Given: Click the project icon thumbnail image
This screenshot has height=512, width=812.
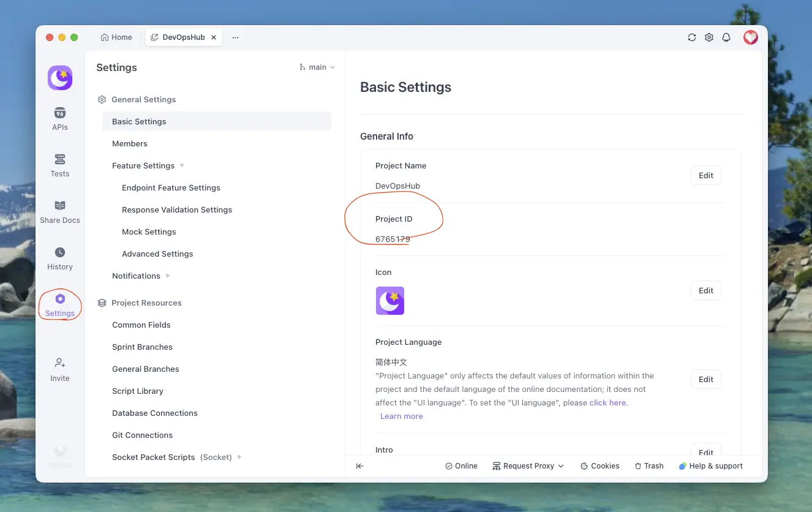Looking at the screenshot, I should (x=390, y=301).
